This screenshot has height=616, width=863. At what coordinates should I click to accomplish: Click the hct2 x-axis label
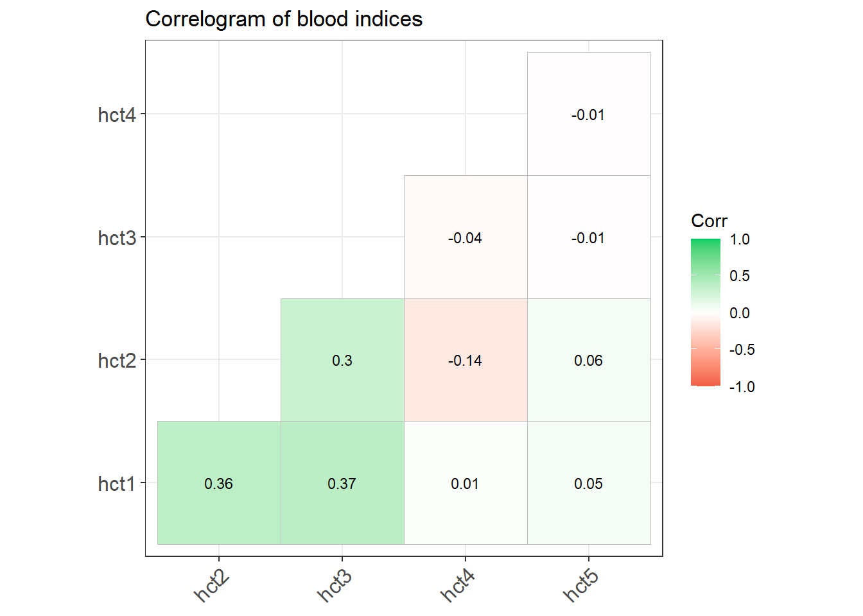tap(212, 585)
